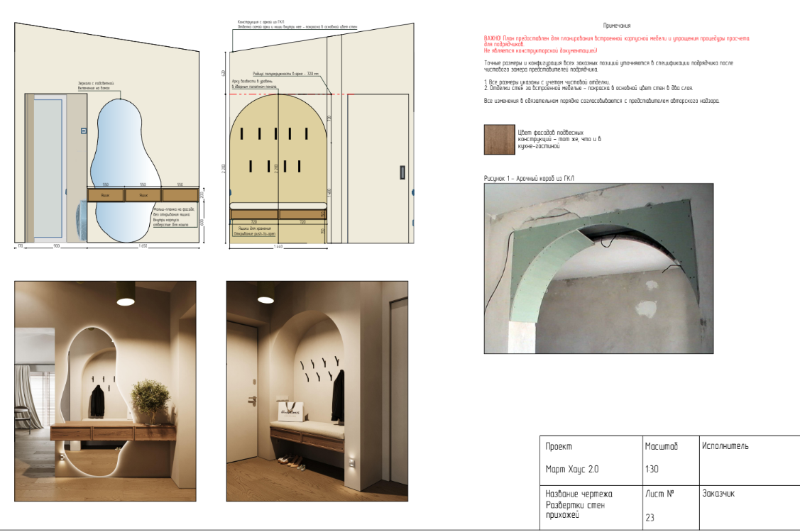Click the "Рисунок 1 – Арочный короб из ГКЛ" caption

[x=529, y=179]
